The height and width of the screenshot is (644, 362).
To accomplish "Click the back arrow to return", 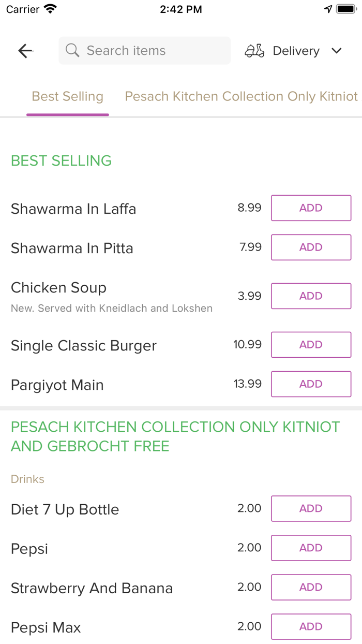I will pyautogui.click(x=25, y=50).
